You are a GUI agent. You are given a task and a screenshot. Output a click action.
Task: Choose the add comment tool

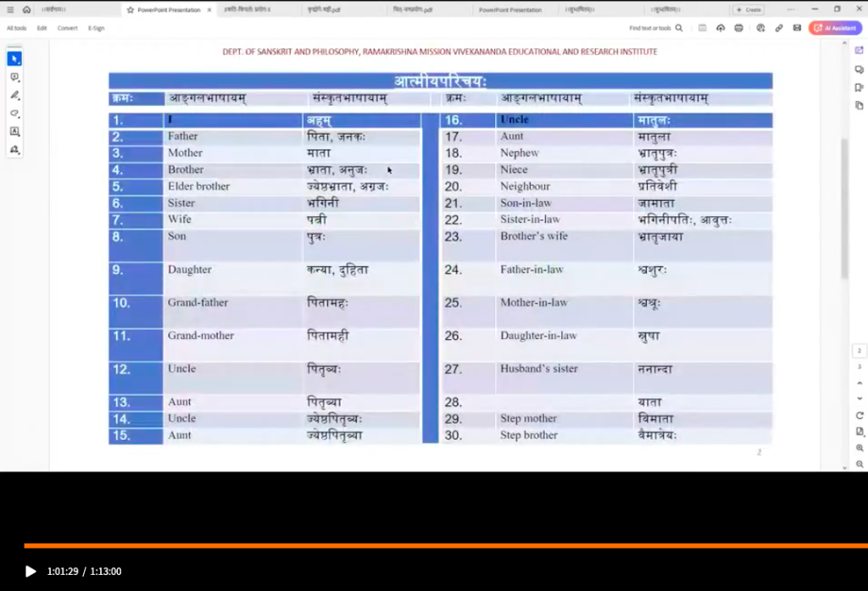(x=14, y=77)
